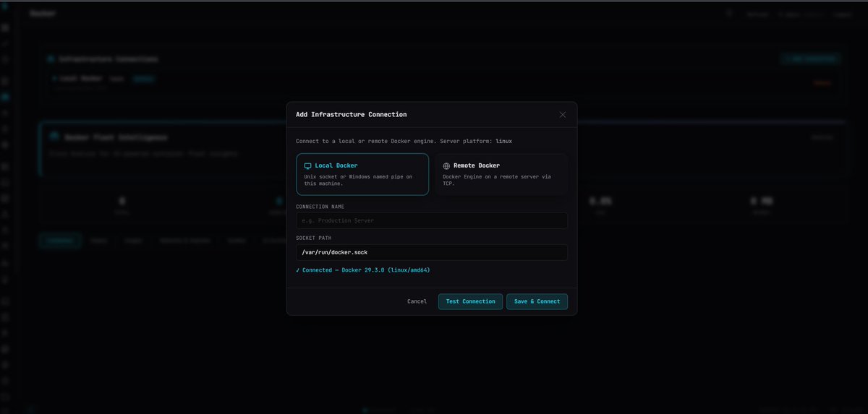Run Test Connection for the Docker socket

[x=471, y=301]
